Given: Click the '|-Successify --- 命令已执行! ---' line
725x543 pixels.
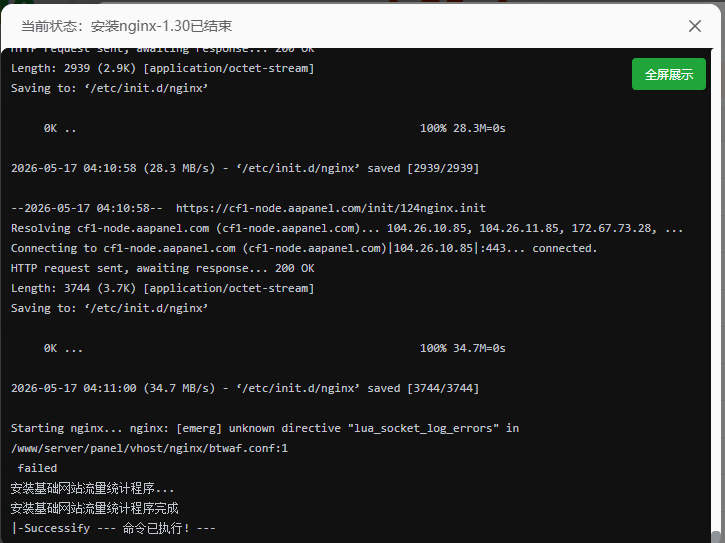Looking at the screenshot, I should coord(113,528).
